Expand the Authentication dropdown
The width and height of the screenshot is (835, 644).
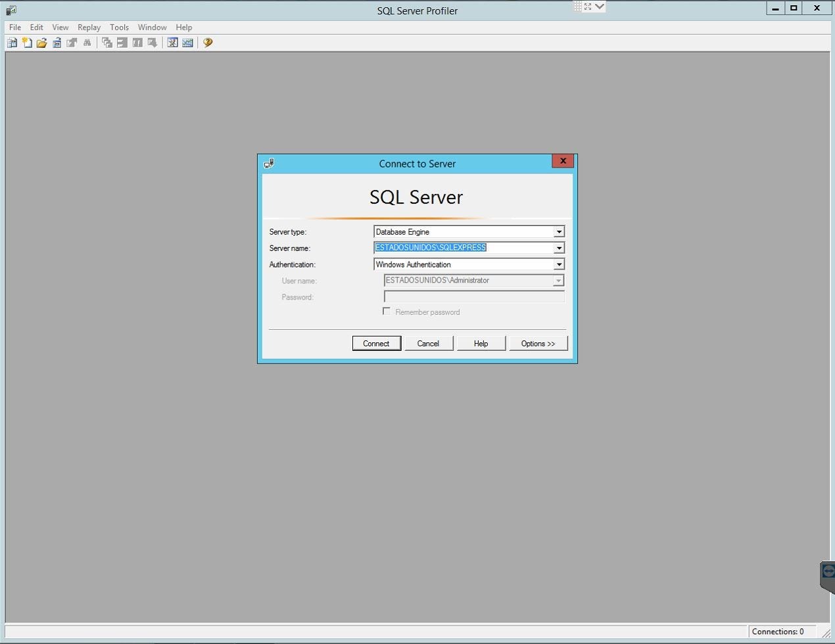pyautogui.click(x=559, y=264)
